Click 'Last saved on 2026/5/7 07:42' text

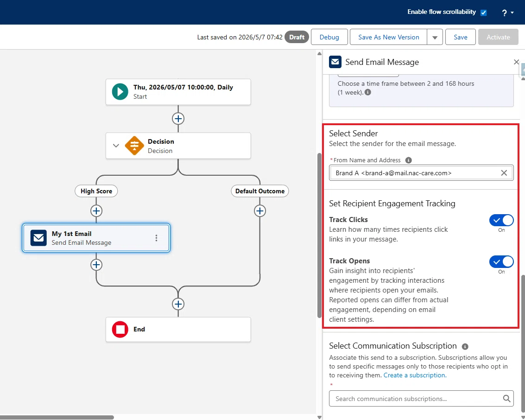(x=240, y=37)
